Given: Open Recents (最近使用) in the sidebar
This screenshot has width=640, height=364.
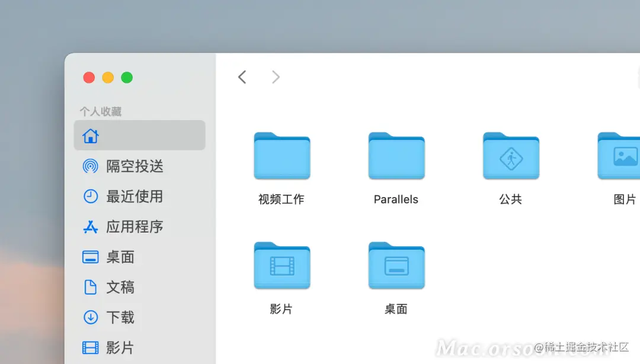Looking at the screenshot, I should [139, 196].
